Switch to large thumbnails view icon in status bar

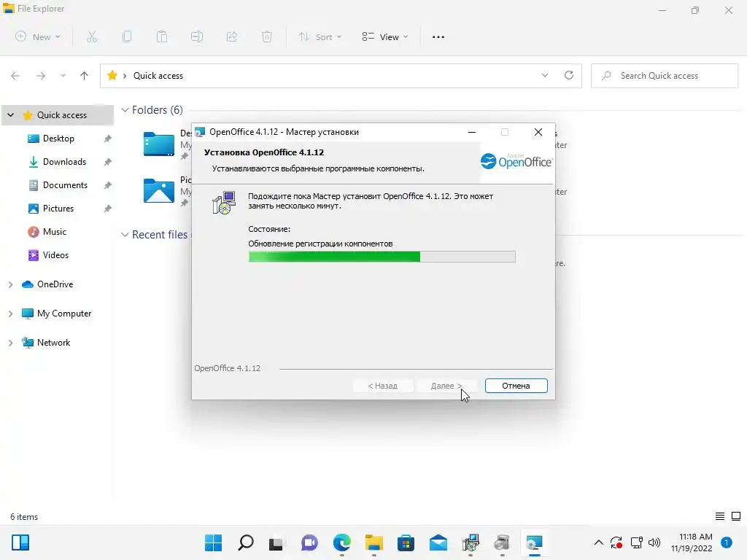point(736,516)
